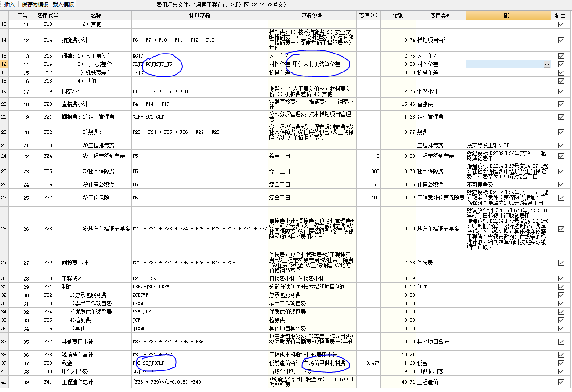Click the 插入 toolbar button

point(9,4)
